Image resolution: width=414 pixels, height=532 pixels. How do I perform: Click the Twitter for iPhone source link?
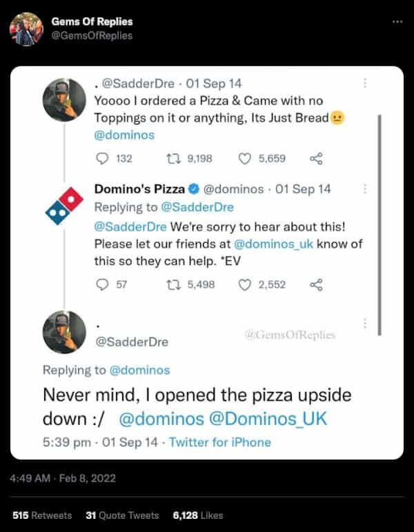(x=219, y=442)
